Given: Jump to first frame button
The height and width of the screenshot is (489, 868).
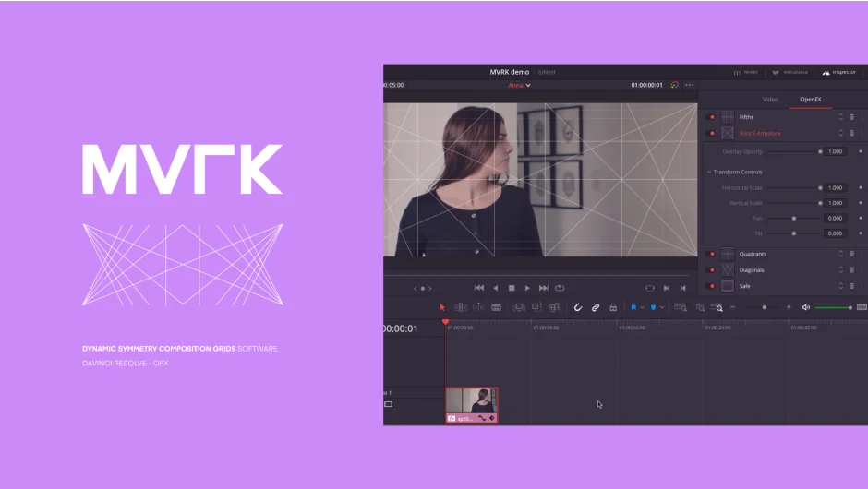Looking at the screenshot, I should 479,288.
